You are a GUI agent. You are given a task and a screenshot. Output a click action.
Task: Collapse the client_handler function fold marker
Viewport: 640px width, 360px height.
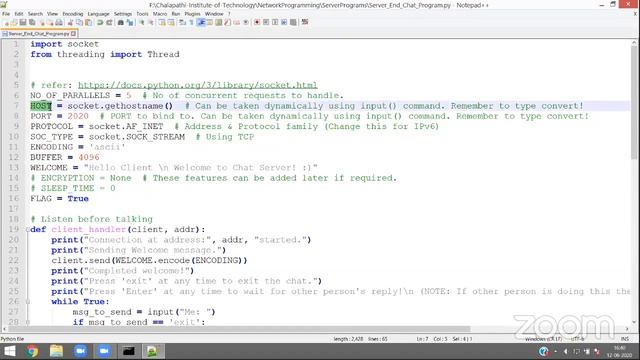point(27,229)
